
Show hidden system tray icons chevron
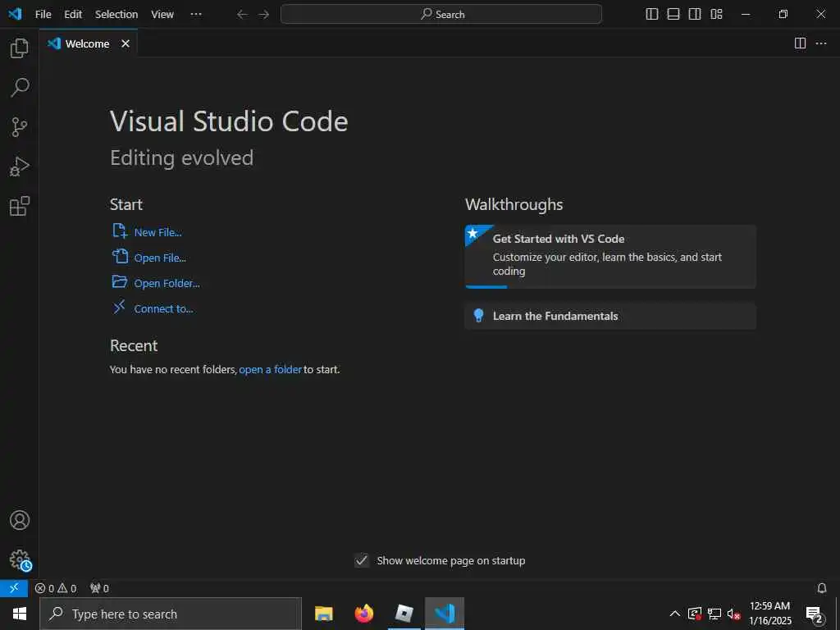[675, 614]
